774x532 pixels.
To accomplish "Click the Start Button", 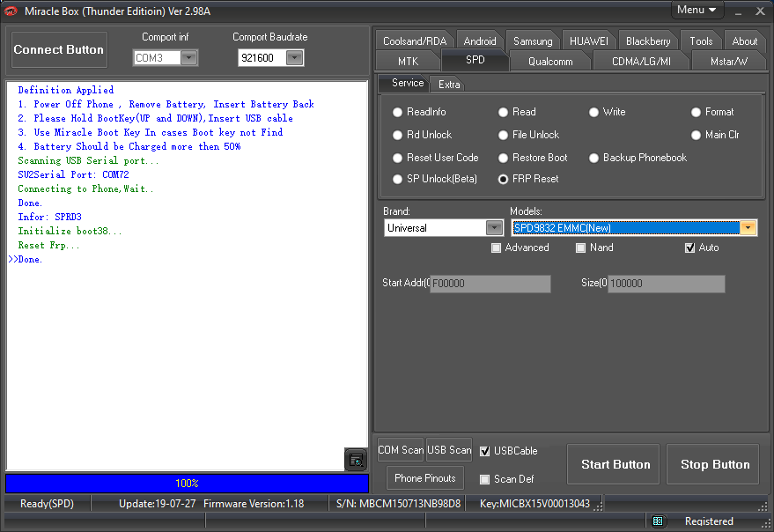I will [614, 464].
